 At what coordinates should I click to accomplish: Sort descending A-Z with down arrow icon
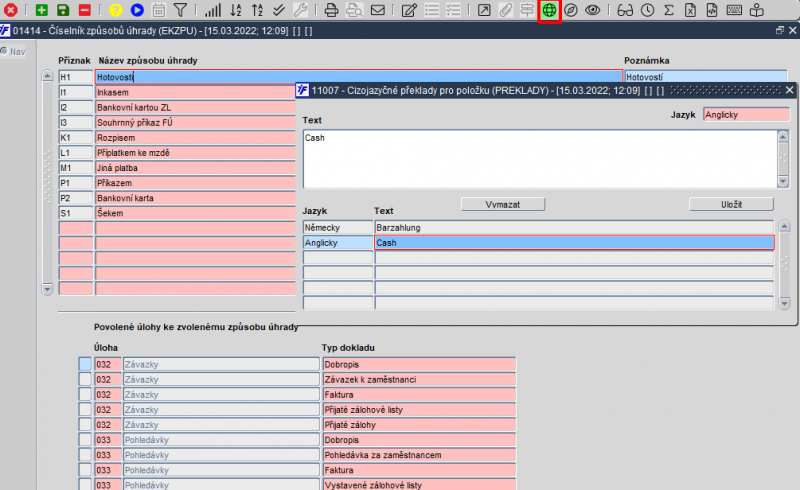(x=235, y=10)
